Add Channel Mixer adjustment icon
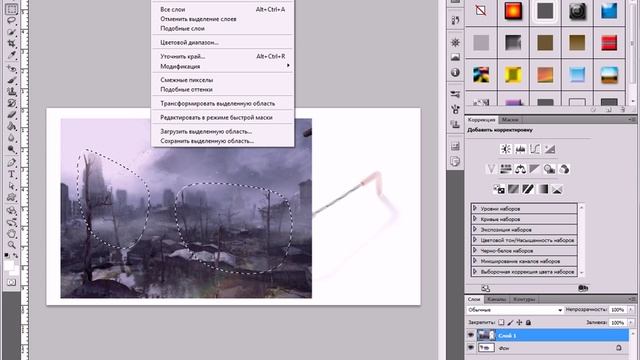 coord(564,169)
